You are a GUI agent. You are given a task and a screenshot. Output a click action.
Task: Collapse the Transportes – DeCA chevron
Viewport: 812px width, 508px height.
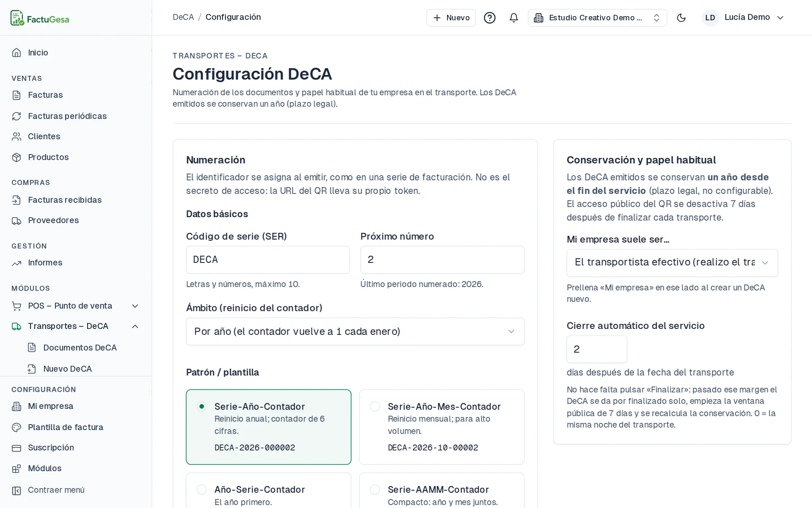[x=135, y=326]
